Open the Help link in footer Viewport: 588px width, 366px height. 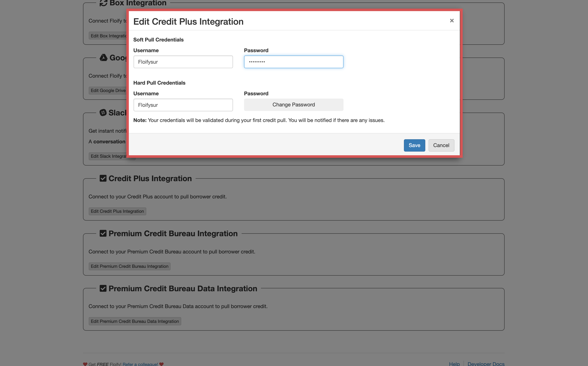pos(454,364)
